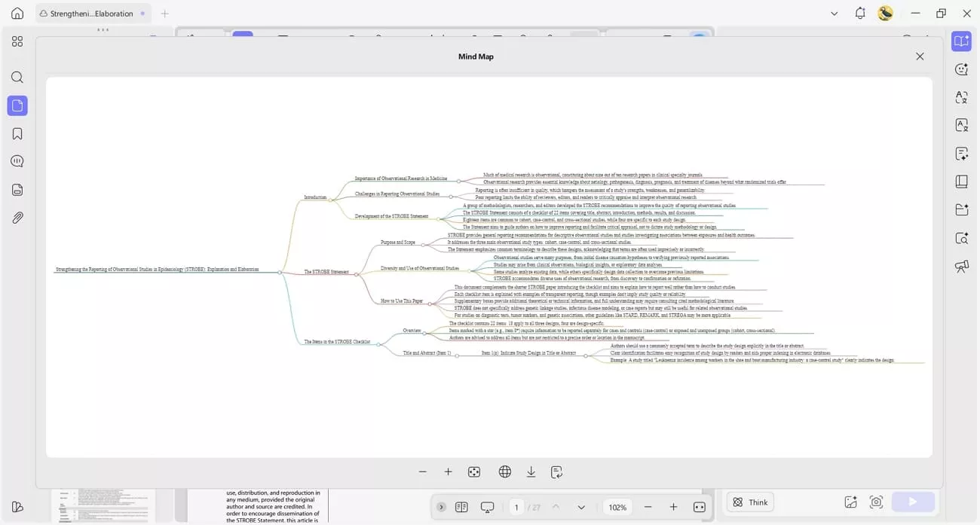980x525 pixels.
Task: Open attachments with the paperclip icon
Action: pos(17,218)
